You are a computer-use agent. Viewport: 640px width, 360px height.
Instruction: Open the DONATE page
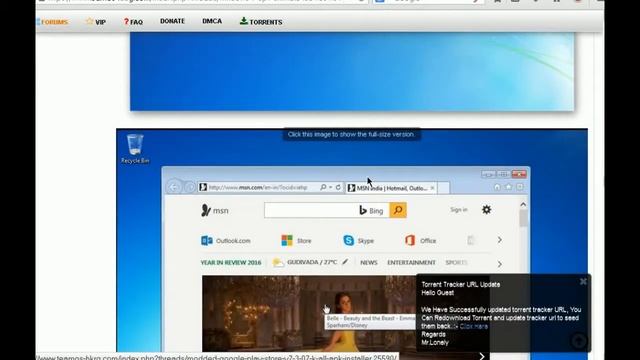pos(172,21)
